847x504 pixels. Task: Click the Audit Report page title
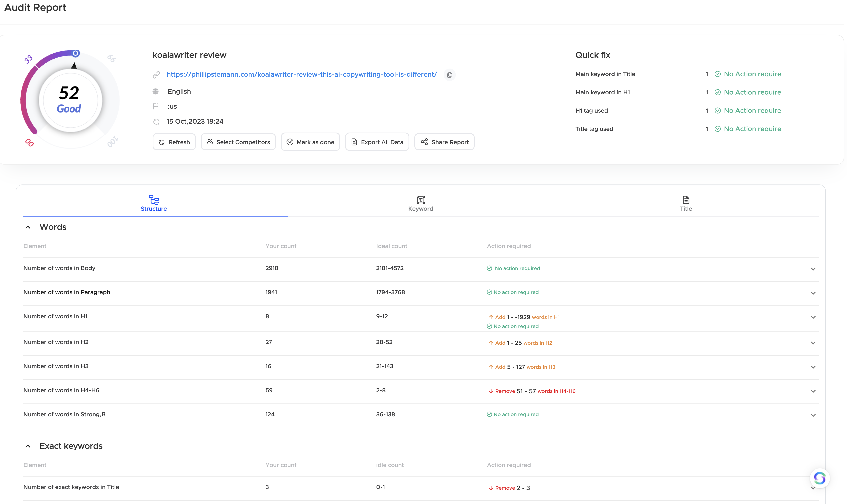35,7
